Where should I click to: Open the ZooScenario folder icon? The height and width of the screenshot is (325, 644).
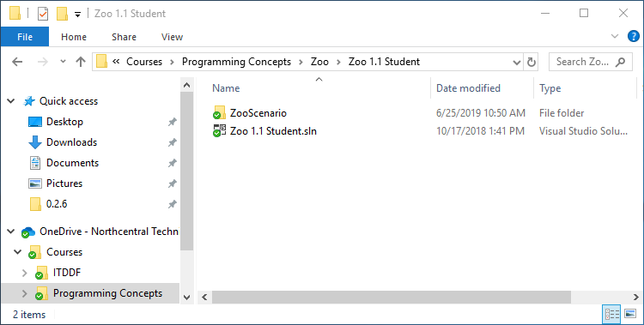click(x=219, y=113)
